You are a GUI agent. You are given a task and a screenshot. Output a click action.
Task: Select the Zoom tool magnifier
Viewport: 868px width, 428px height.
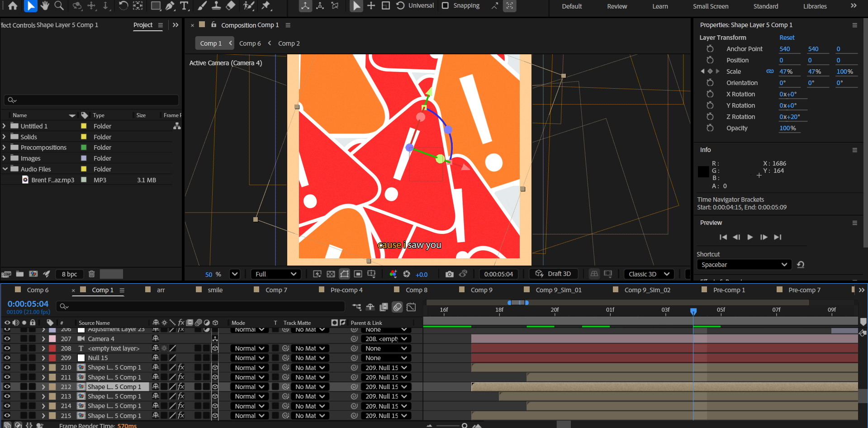[x=59, y=6]
